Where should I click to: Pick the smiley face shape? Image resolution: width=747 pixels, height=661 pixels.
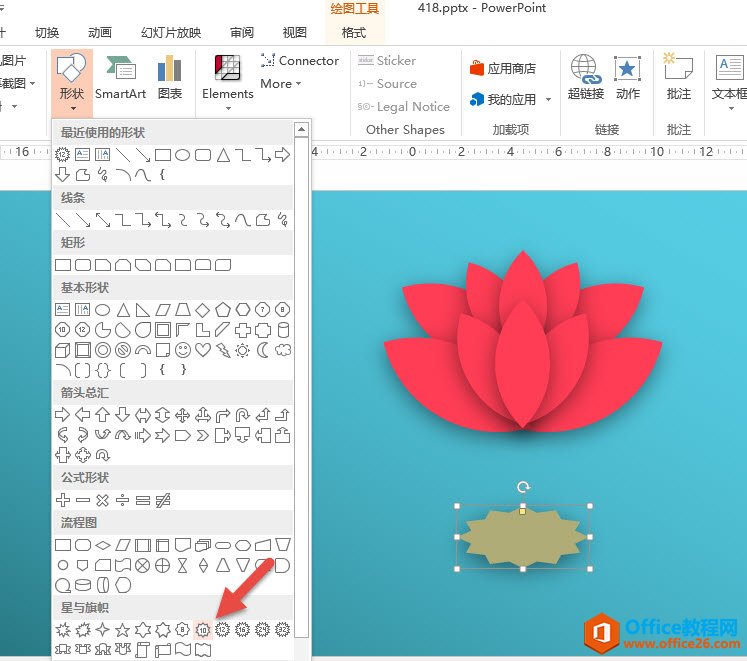[183, 350]
